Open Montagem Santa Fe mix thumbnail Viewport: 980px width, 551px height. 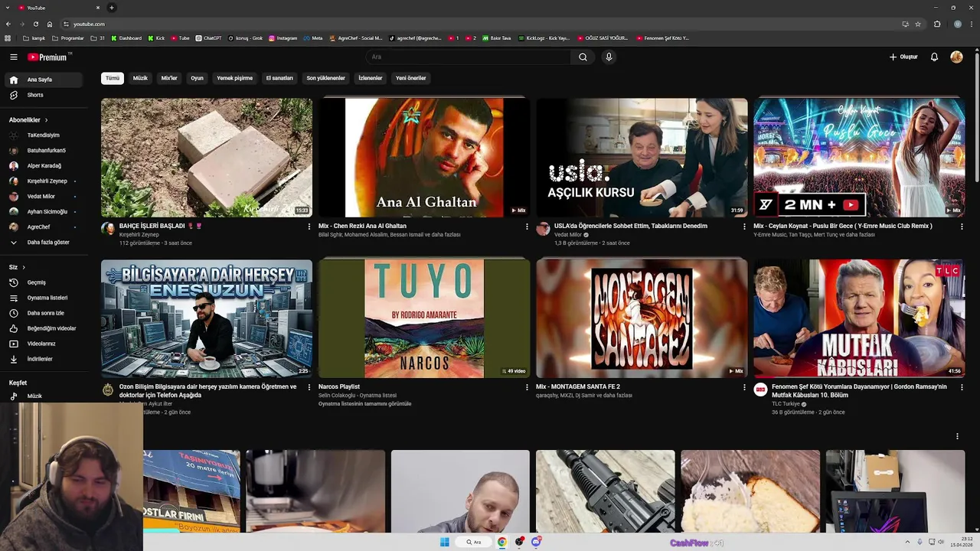click(x=642, y=318)
